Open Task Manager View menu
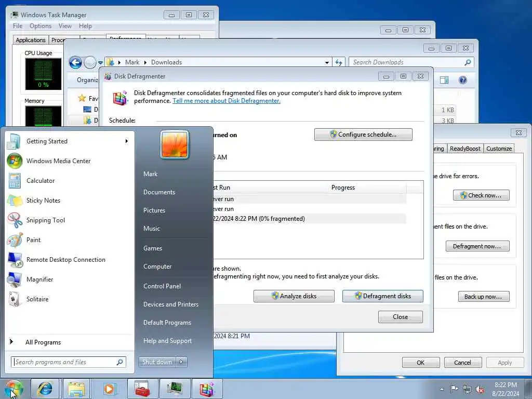The image size is (532, 399). click(65, 26)
